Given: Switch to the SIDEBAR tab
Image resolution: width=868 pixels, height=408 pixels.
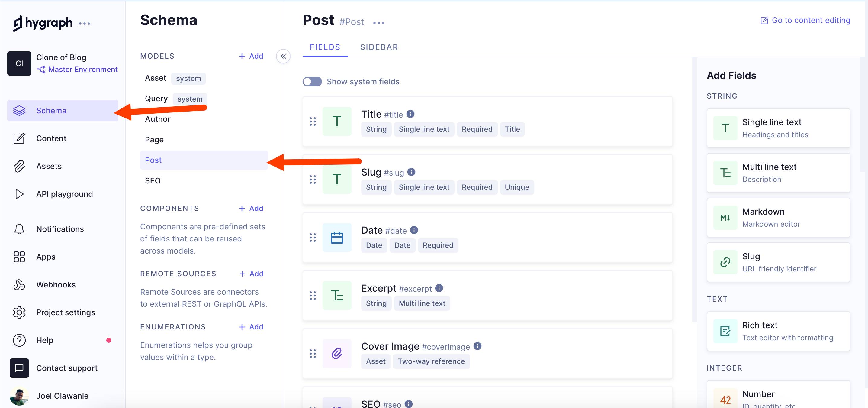Looking at the screenshot, I should pyautogui.click(x=379, y=47).
